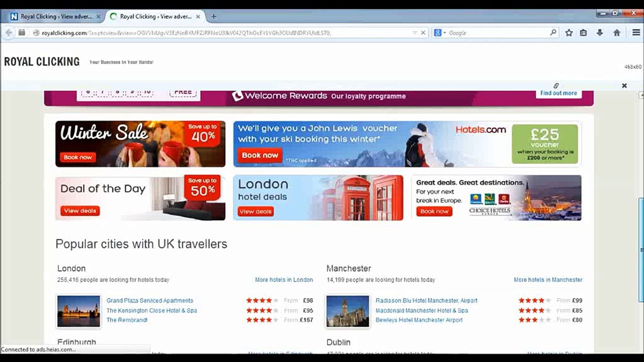Click the 256,416 people looking for hotels text
Screen dimensions: 644x362
pyautogui.click(x=113, y=280)
